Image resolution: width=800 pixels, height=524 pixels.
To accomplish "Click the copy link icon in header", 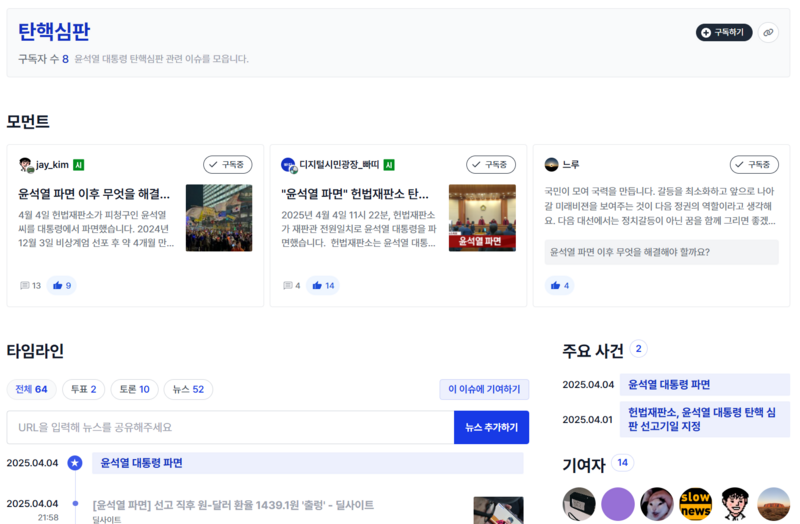I will coord(767,33).
